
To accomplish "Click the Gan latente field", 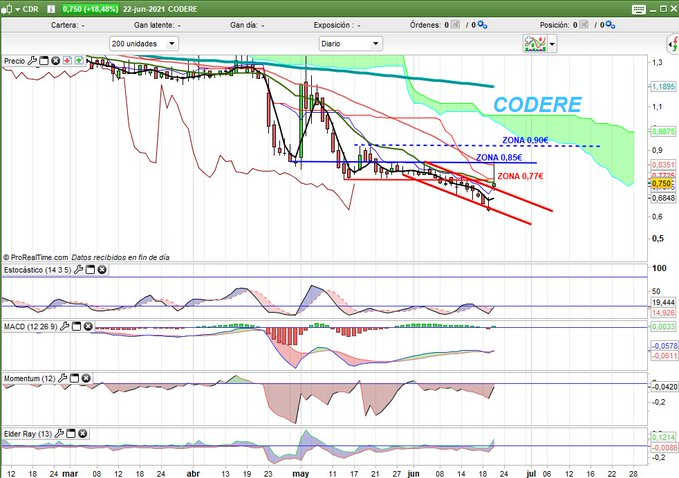I will click(x=157, y=25).
